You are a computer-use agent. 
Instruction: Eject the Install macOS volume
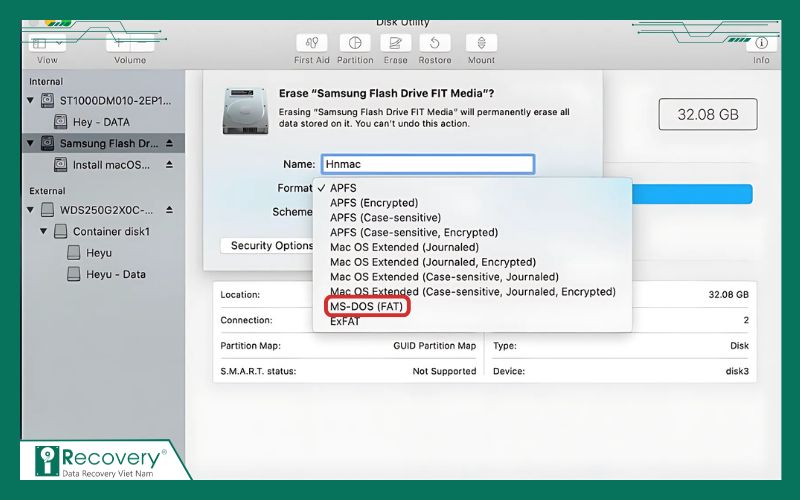pos(169,164)
